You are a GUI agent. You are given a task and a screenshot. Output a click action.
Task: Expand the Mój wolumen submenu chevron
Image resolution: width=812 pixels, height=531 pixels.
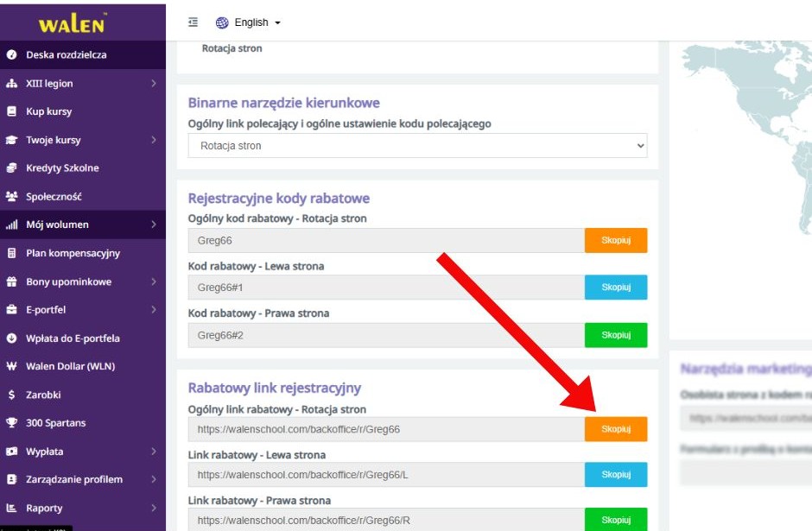coord(153,225)
